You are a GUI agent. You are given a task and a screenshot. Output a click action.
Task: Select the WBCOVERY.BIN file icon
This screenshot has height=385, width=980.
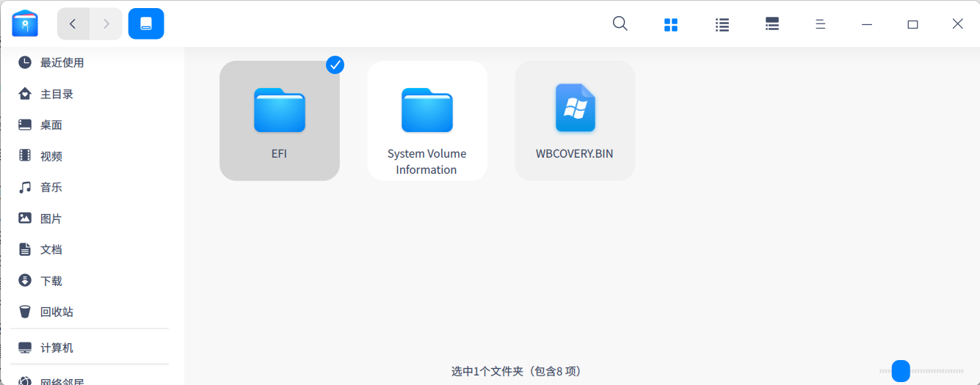[575, 108]
